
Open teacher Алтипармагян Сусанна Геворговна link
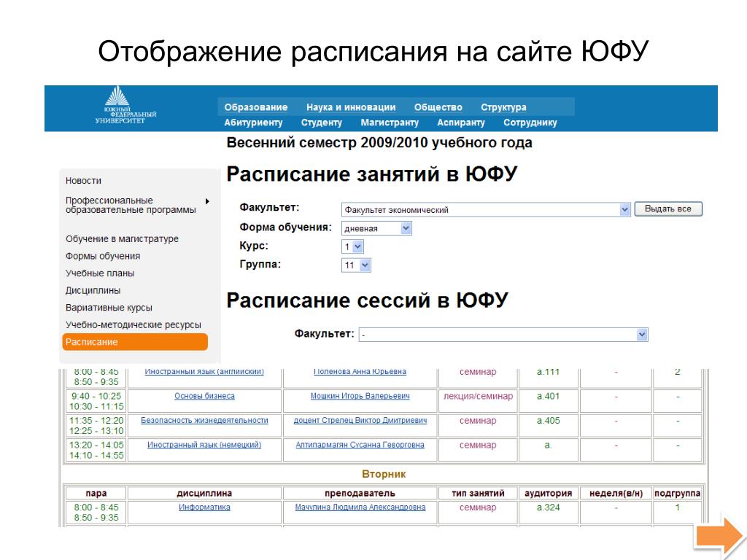point(360,445)
